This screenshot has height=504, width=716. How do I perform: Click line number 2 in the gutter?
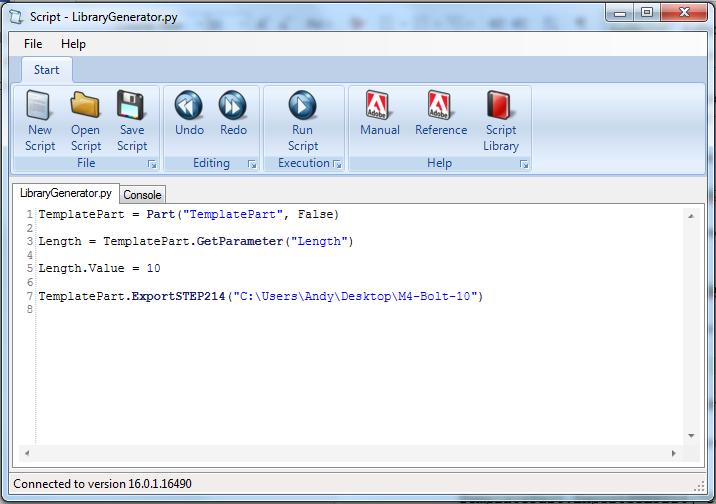[x=30, y=228]
